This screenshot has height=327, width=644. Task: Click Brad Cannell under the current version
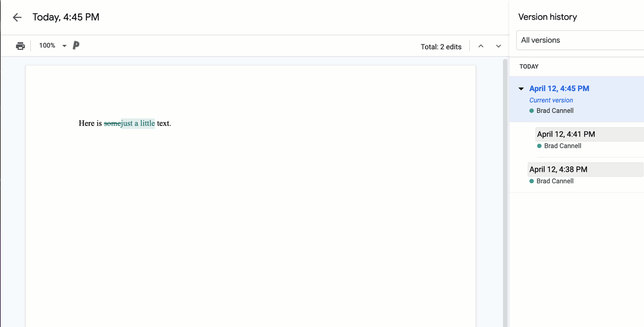pyautogui.click(x=555, y=111)
